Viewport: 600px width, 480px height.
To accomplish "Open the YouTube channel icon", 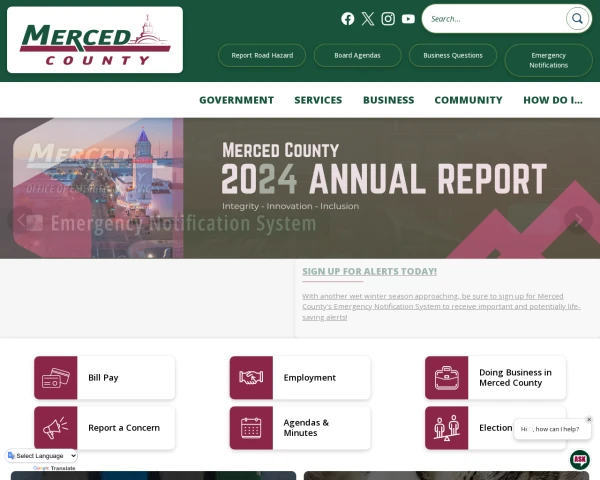I will click(408, 19).
